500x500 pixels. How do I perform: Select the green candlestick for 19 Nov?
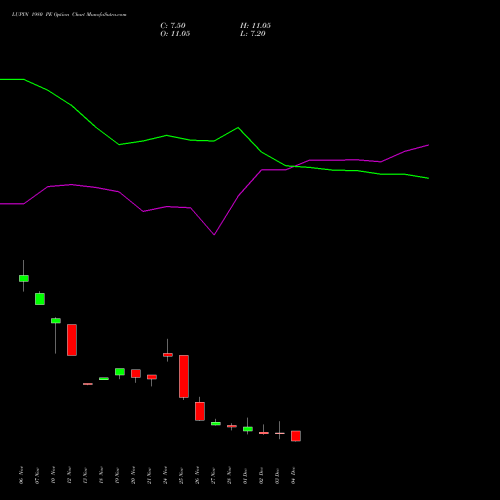click(120, 372)
